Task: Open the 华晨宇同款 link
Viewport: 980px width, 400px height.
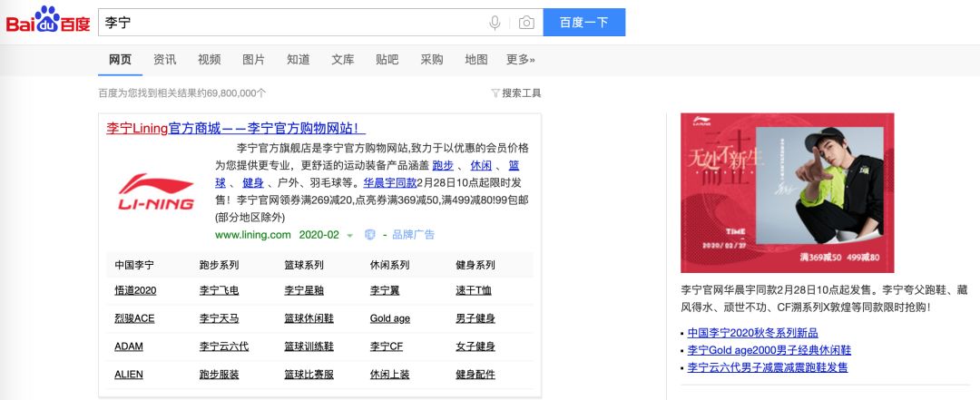Action: coord(390,184)
